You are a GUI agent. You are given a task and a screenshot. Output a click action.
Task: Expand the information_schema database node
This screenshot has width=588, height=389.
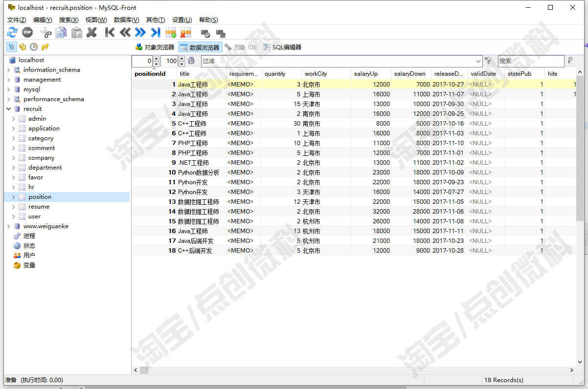(x=9, y=70)
